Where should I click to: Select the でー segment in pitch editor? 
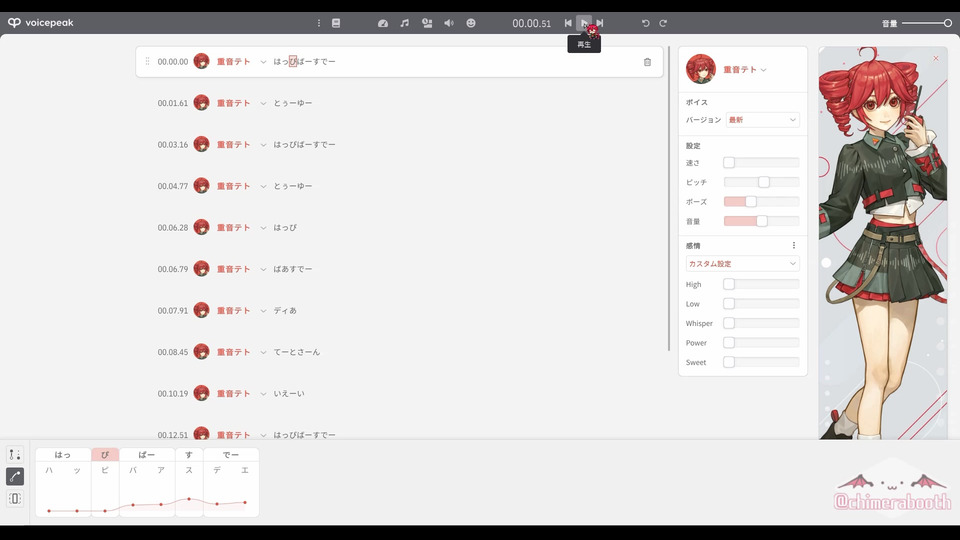[231, 455]
